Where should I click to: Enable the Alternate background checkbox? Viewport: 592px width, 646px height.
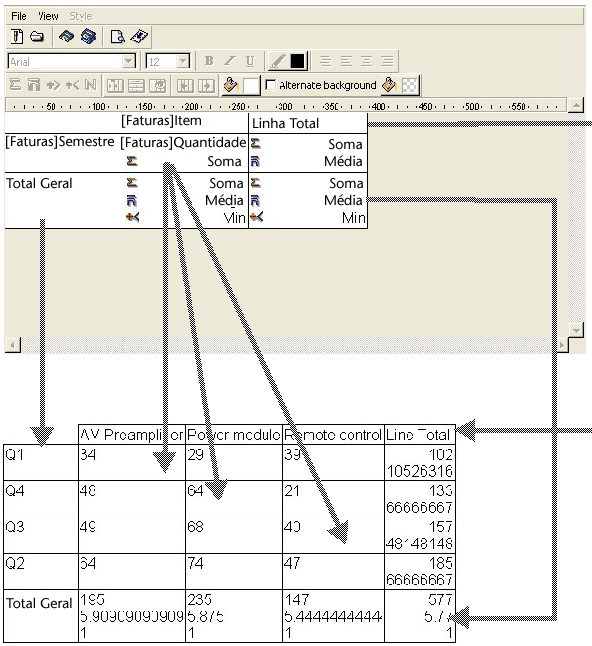pos(271,85)
